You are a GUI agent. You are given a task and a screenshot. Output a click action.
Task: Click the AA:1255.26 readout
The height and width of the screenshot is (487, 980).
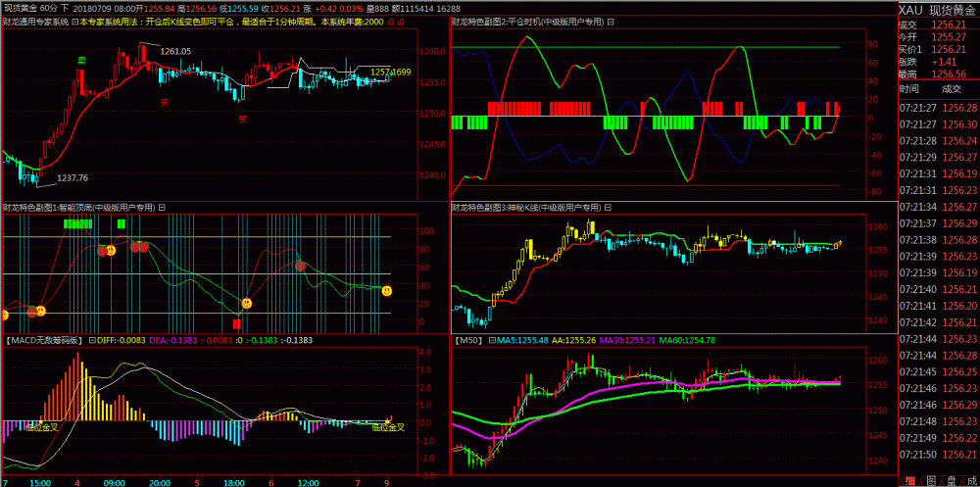tap(573, 340)
